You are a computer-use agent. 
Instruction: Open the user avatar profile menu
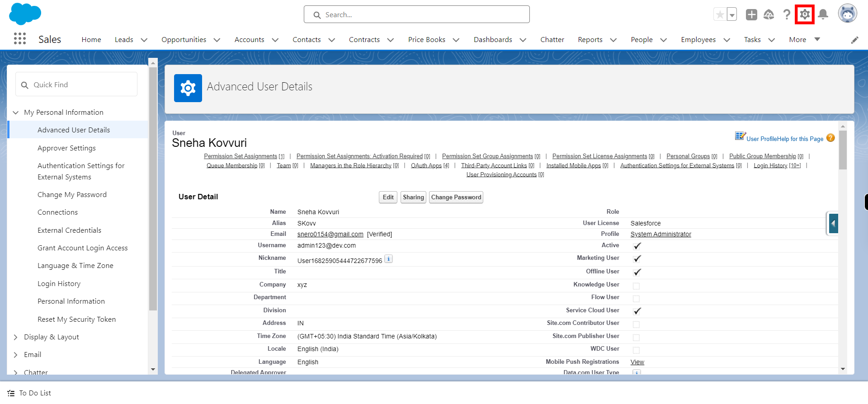[x=848, y=14]
